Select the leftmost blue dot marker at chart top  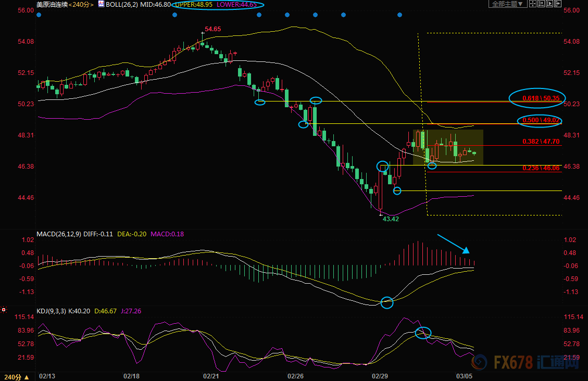(x=39, y=15)
